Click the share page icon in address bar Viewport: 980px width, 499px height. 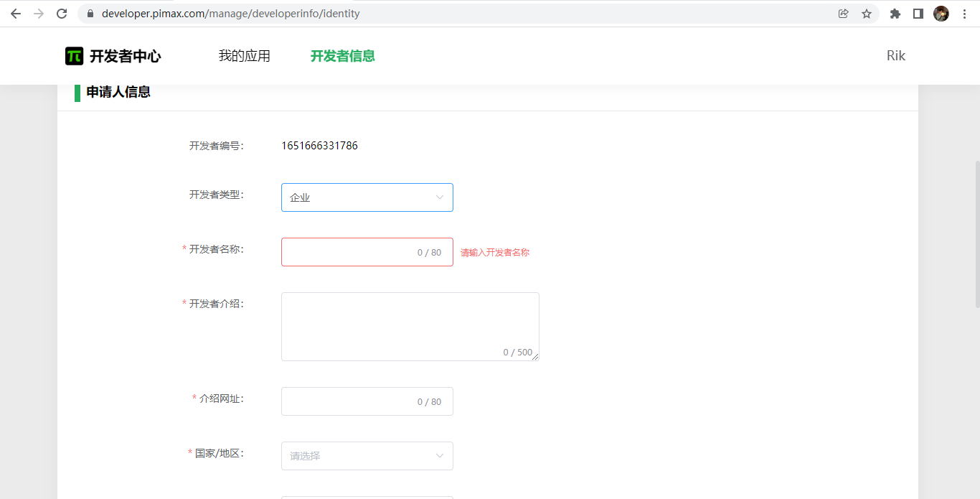[x=844, y=14]
